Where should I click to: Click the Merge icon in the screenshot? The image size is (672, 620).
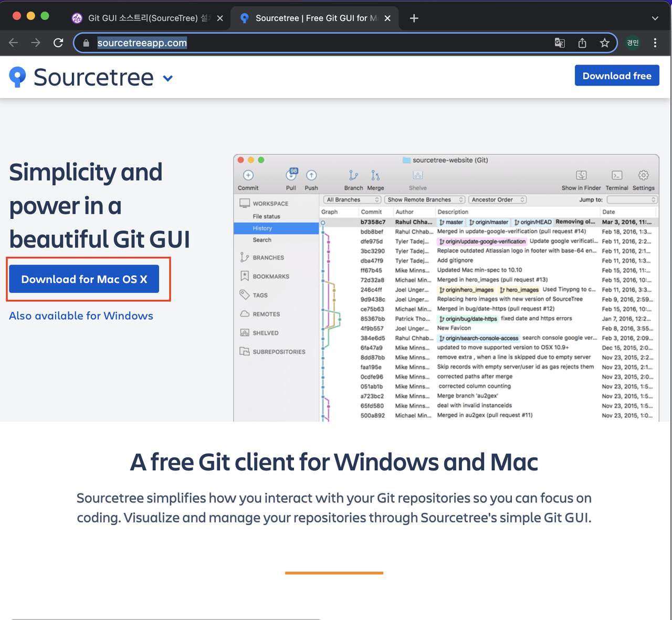[375, 175]
